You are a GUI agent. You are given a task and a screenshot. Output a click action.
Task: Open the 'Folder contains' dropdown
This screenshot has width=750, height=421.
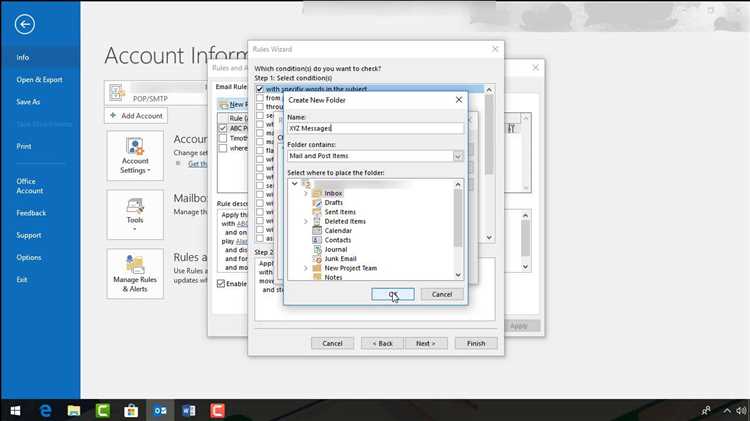(x=458, y=156)
